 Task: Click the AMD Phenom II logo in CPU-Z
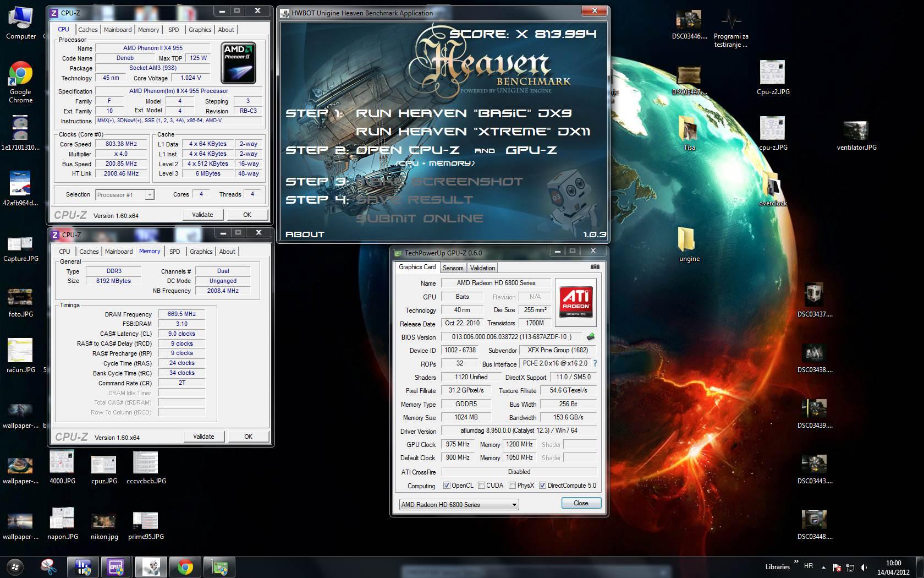pyautogui.click(x=238, y=63)
